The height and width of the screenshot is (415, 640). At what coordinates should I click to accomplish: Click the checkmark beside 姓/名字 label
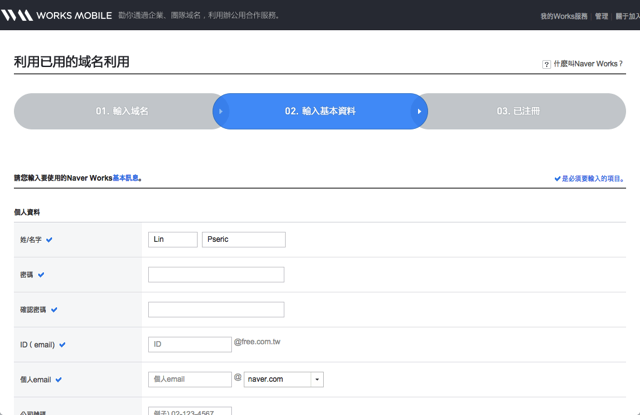(x=49, y=240)
